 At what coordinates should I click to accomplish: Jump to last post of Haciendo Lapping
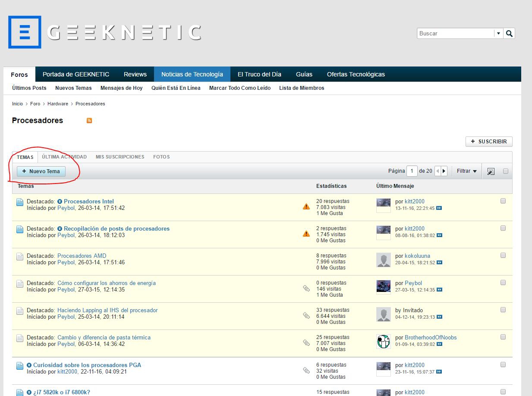point(439,317)
